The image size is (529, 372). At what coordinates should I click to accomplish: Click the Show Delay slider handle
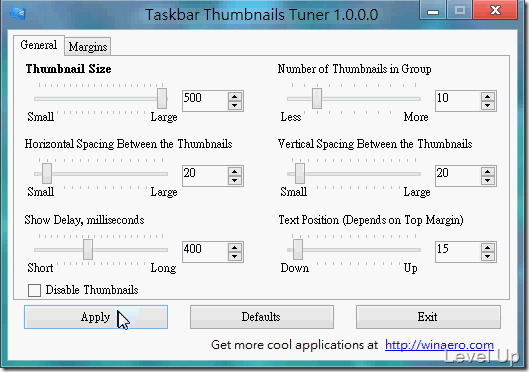[x=88, y=250]
